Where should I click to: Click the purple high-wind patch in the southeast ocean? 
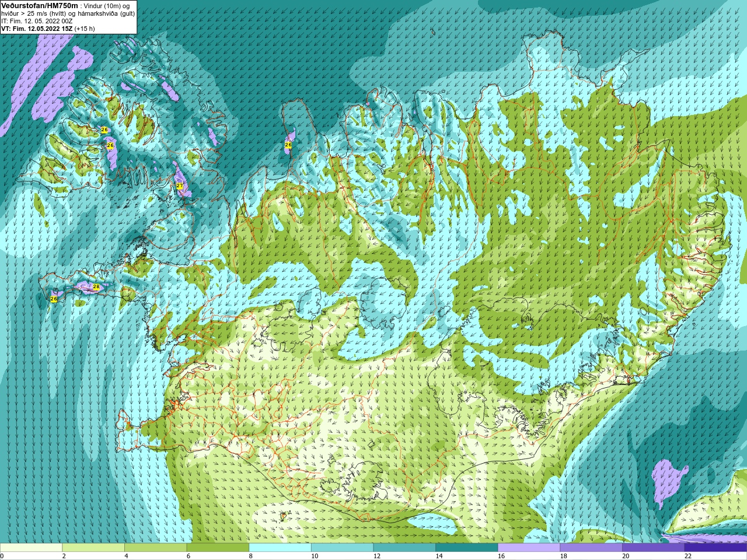point(668,481)
